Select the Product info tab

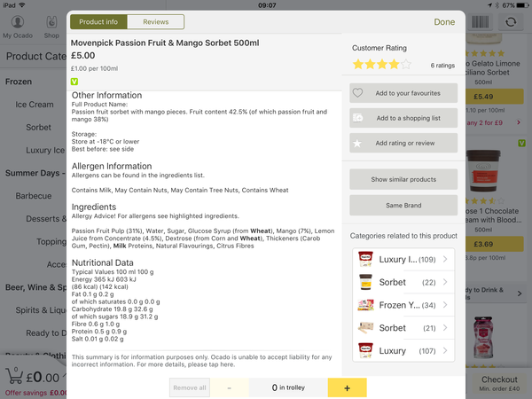pyautogui.click(x=98, y=21)
